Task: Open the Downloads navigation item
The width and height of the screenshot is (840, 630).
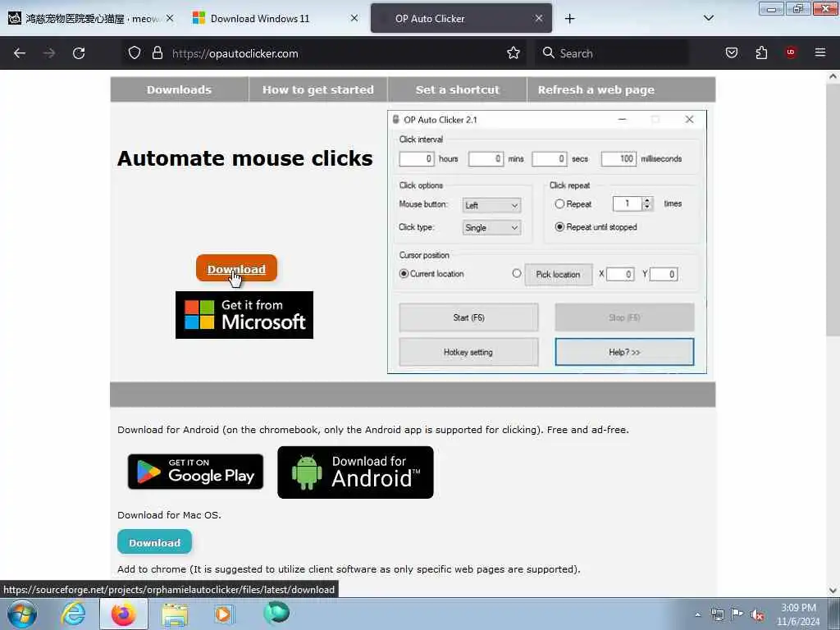Action: pos(180,89)
